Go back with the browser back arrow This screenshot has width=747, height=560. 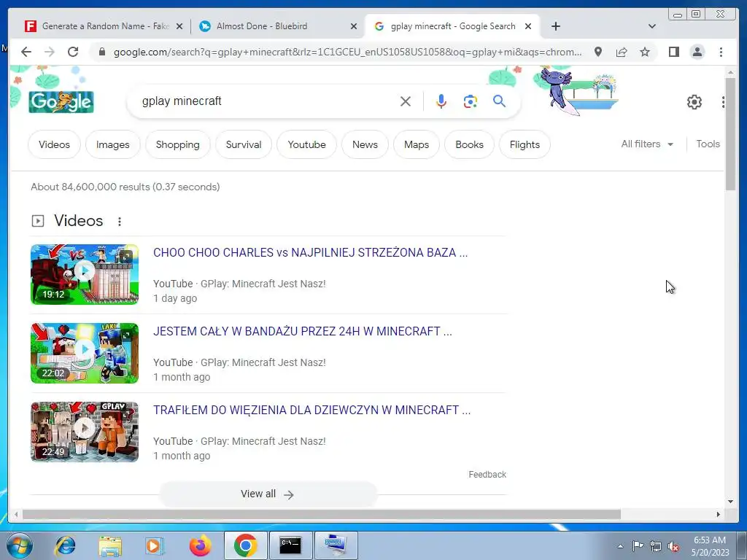(x=26, y=52)
